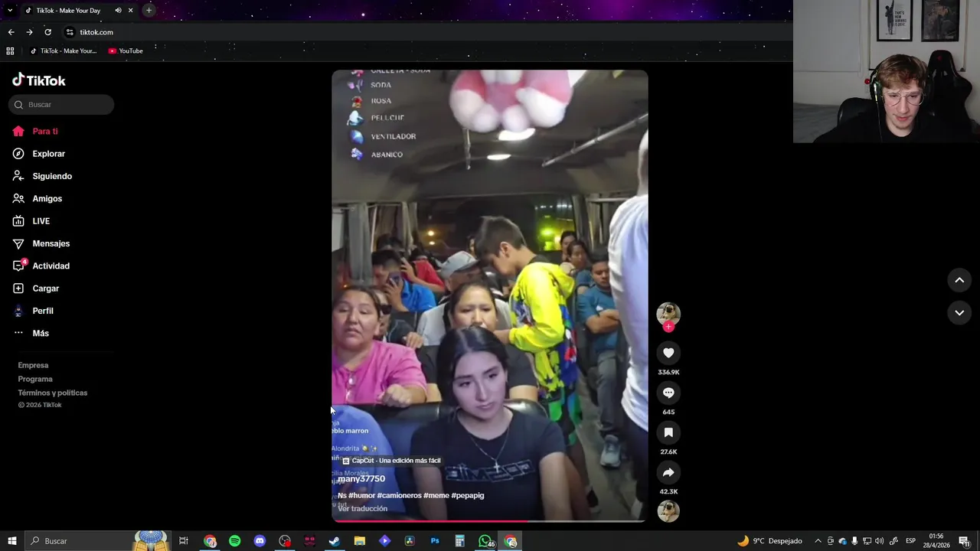Switch the ESP input language
This screenshot has width=980, height=551.
tap(911, 541)
